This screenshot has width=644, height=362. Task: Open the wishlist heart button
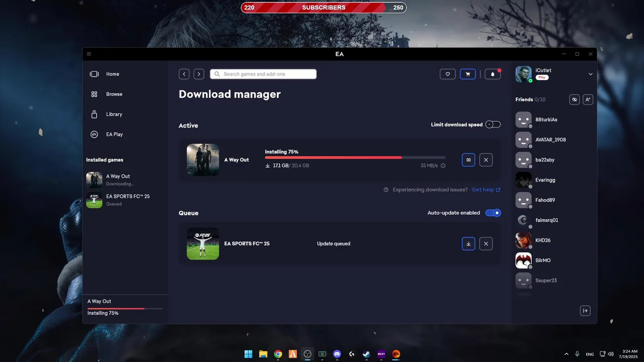pyautogui.click(x=448, y=74)
